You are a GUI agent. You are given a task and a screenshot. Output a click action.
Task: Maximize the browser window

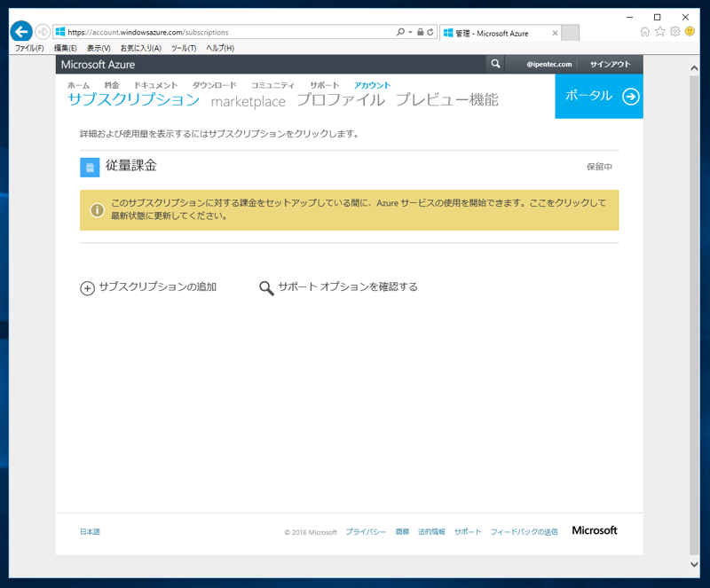tap(658, 17)
